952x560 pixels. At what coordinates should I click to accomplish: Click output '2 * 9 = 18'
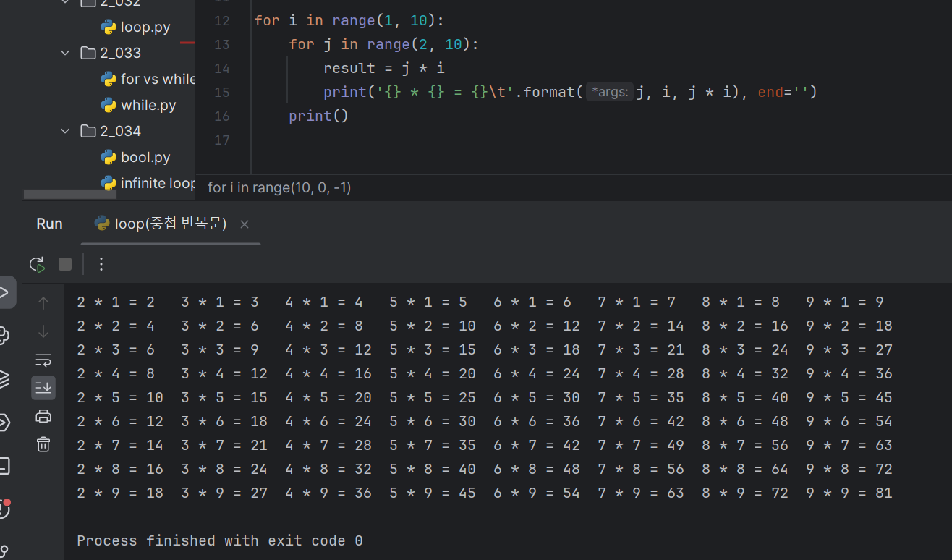pos(120,493)
